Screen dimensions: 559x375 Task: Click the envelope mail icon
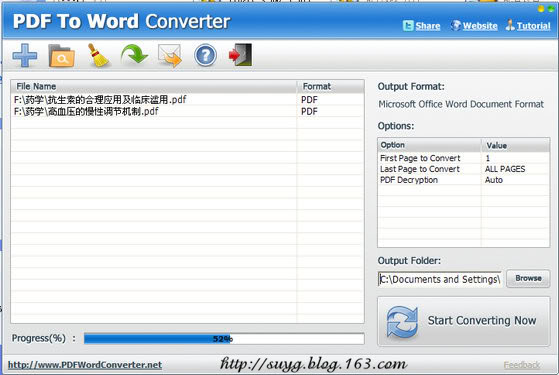click(170, 56)
